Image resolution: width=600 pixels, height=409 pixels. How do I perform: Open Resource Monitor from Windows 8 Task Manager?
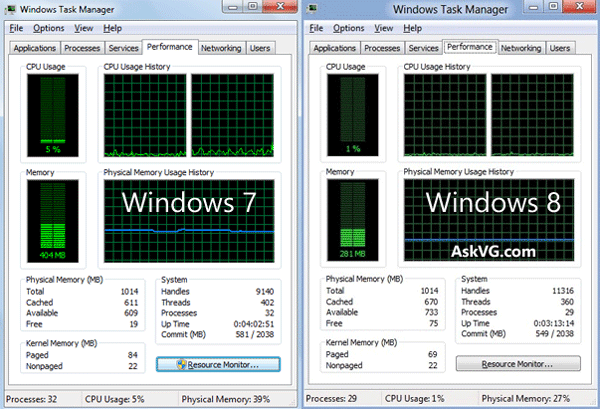[518, 363]
